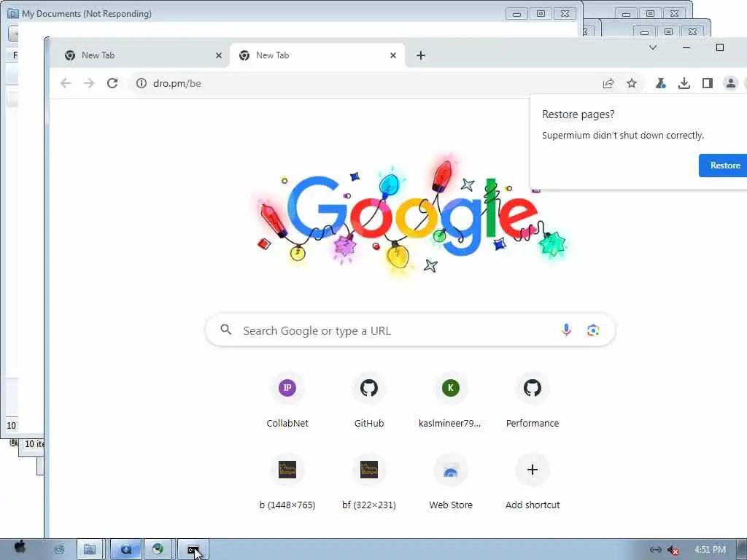Open the command prompt taskbar button
Viewport: 747px width, 560px height.
coord(193,550)
